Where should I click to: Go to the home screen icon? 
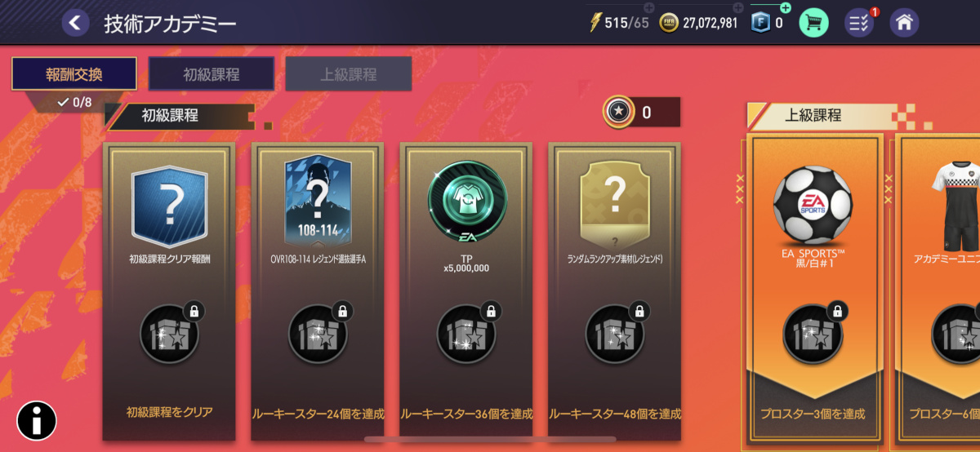point(904,22)
